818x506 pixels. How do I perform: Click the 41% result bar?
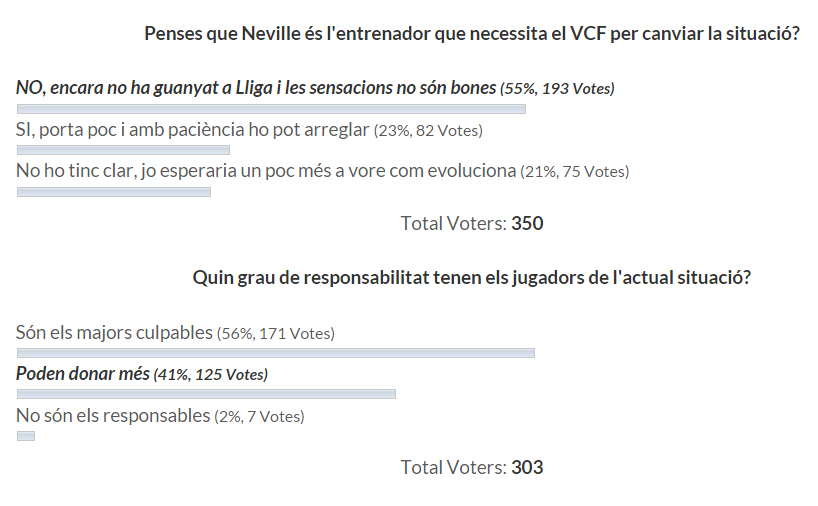click(206, 394)
